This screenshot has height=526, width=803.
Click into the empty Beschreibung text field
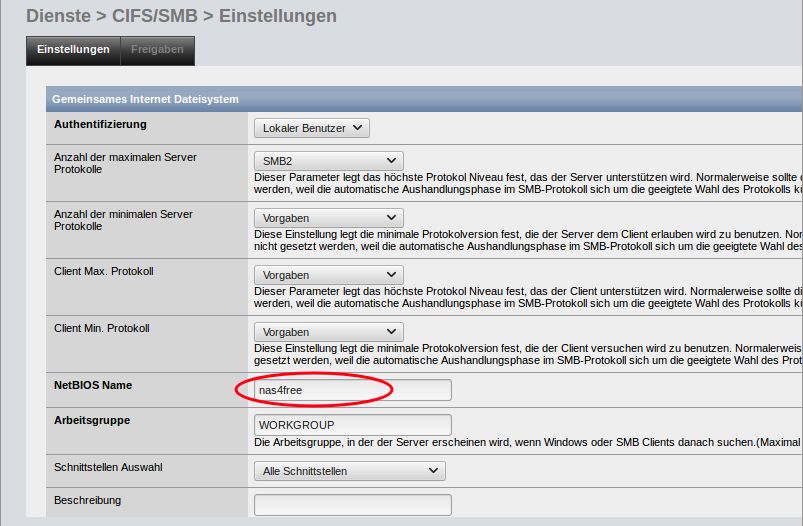(x=352, y=505)
